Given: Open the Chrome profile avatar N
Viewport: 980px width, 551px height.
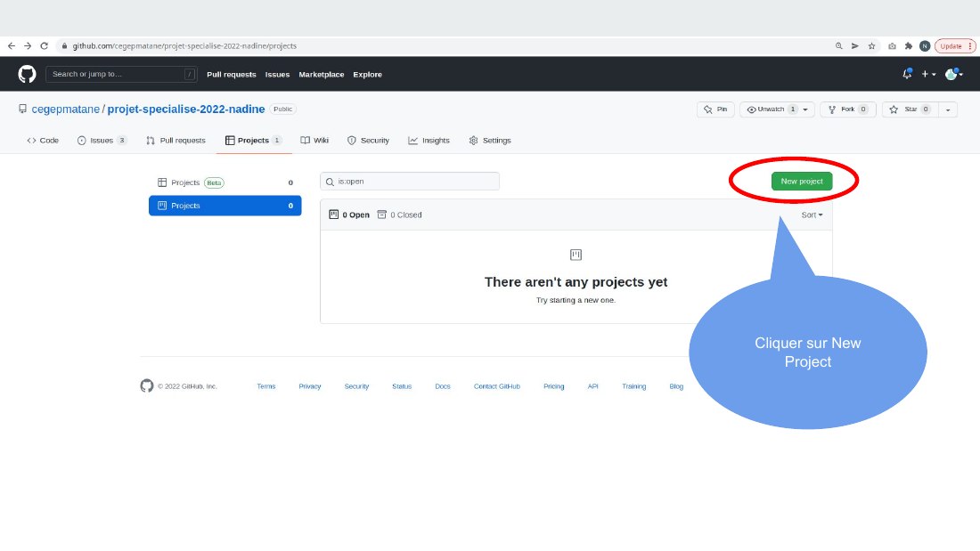Looking at the screenshot, I should tap(925, 45).
